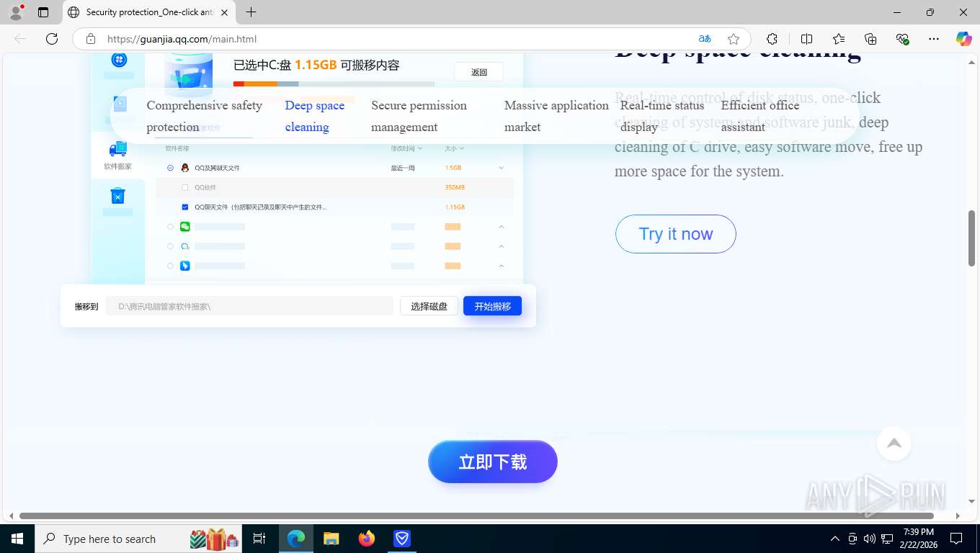This screenshot has height=553, width=980.
Task: Select Real-time status display tab
Action: click(x=662, y=116)
